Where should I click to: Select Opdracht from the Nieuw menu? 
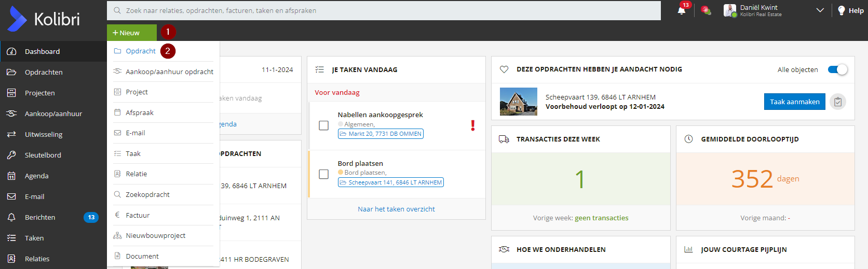pos(163,51)
